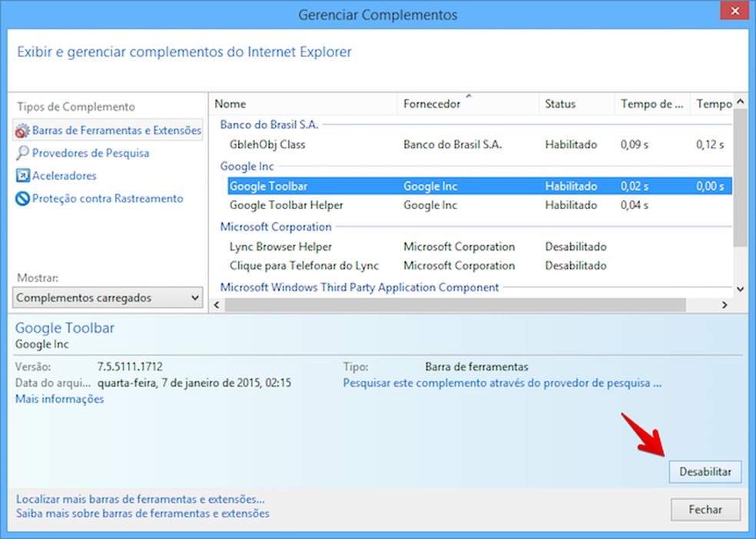Open Proteção contra Rastreamento category
The image size is (756, 539).
pos(108,198)
